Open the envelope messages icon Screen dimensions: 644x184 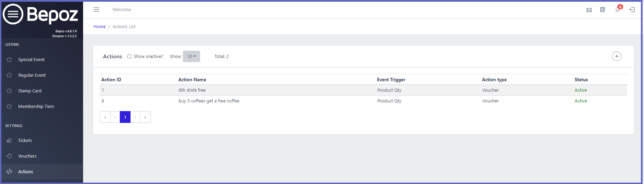click(589, 10)
